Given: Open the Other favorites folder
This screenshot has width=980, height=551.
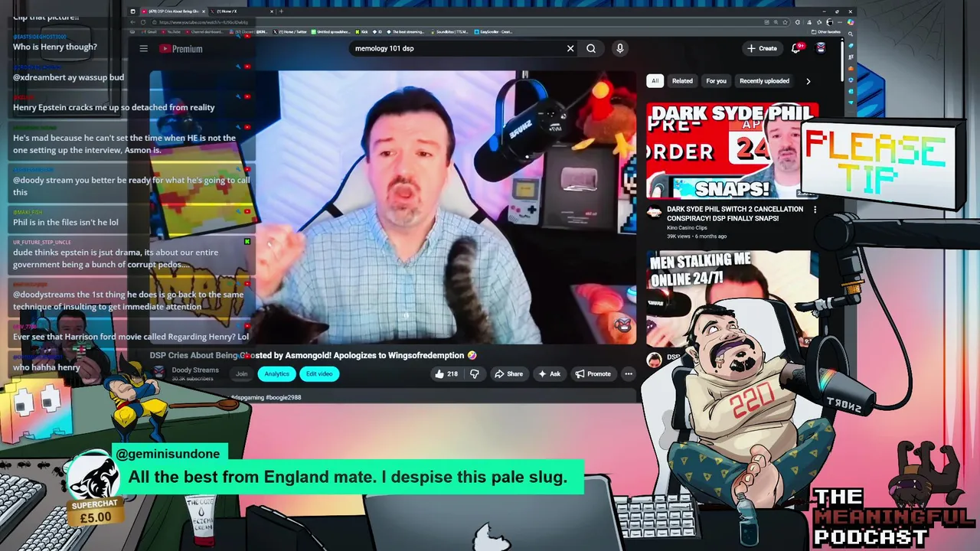Looking at the screenshot, I should click(x=826, y=32).
